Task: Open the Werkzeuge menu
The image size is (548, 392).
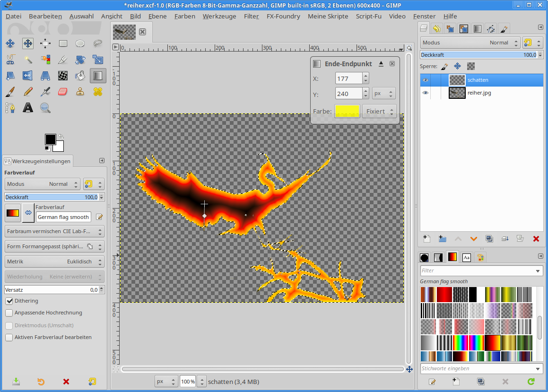Action: (219, 16)
